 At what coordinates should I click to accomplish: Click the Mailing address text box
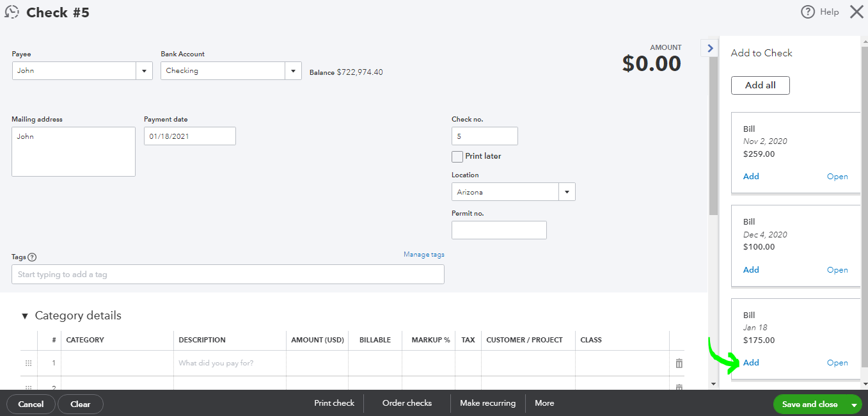point(74,152)
